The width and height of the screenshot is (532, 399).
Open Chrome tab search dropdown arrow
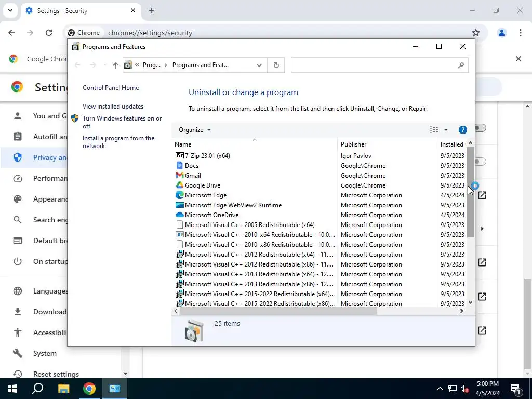[10, 10]
